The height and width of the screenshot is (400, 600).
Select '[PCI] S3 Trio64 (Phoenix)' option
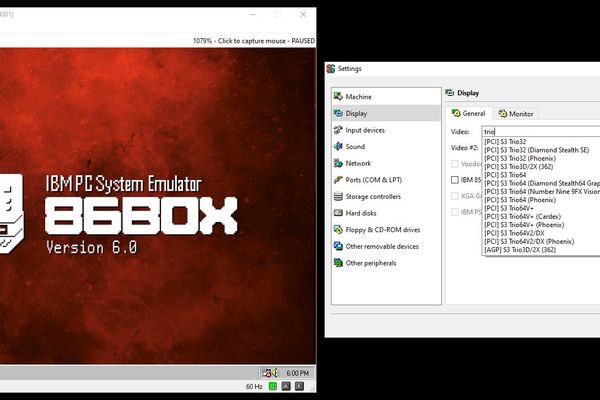coord(541,200)
